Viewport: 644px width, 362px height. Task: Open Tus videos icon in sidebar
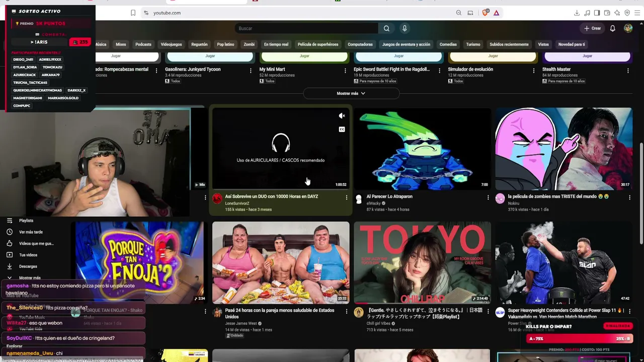pos(9,255)
